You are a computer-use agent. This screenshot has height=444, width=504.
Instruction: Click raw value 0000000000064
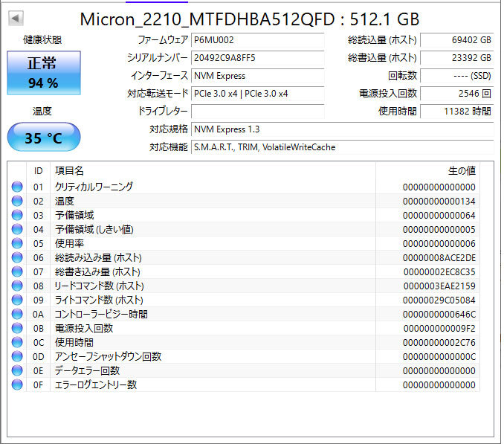point(439,216)
